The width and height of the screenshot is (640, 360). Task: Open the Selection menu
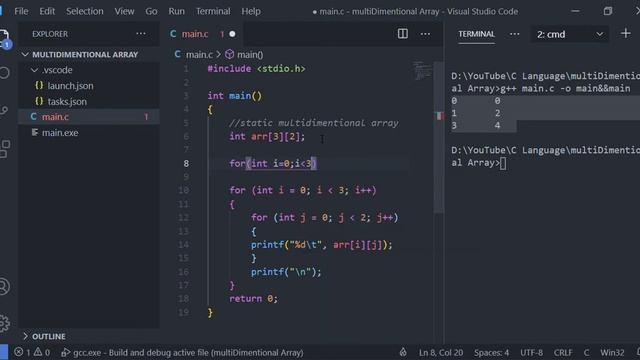[85, 11]
